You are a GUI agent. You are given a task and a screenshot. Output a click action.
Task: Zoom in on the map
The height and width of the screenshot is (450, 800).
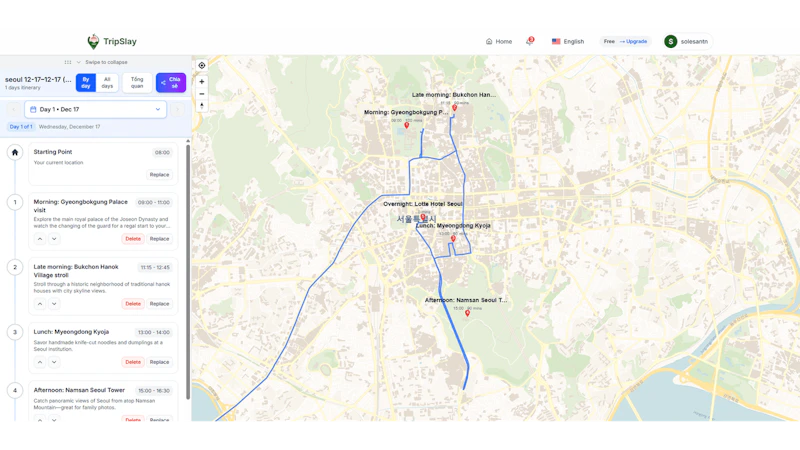(202, 82)
